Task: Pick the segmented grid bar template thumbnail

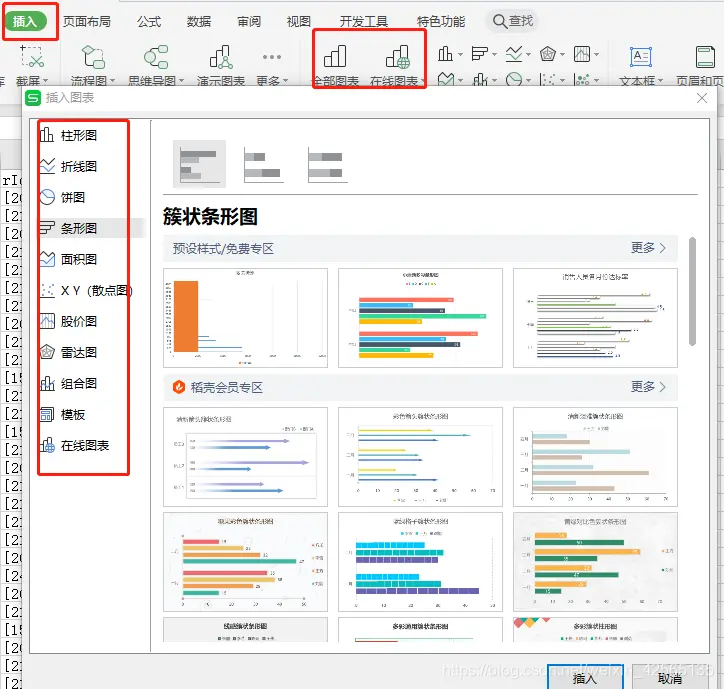Action: (x=420, y=562)
